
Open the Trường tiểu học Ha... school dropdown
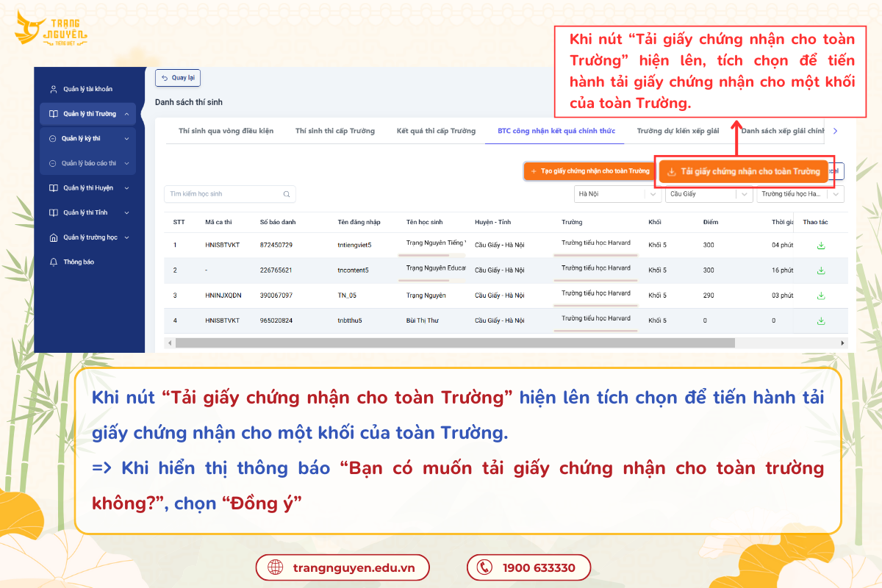(x=800, y=194)
